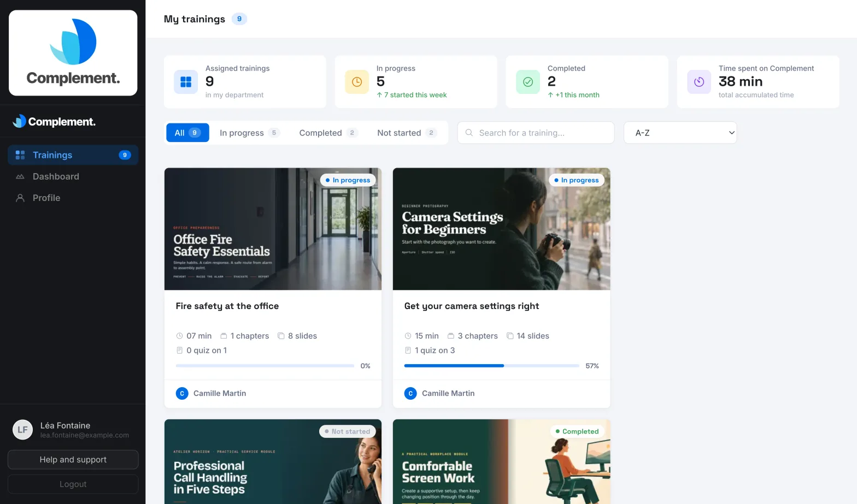Image resolution: width=857 pixels, height=504 pixels.
Task: Click the Trainings grid icon in sidebar
Action: pos(20,155)
